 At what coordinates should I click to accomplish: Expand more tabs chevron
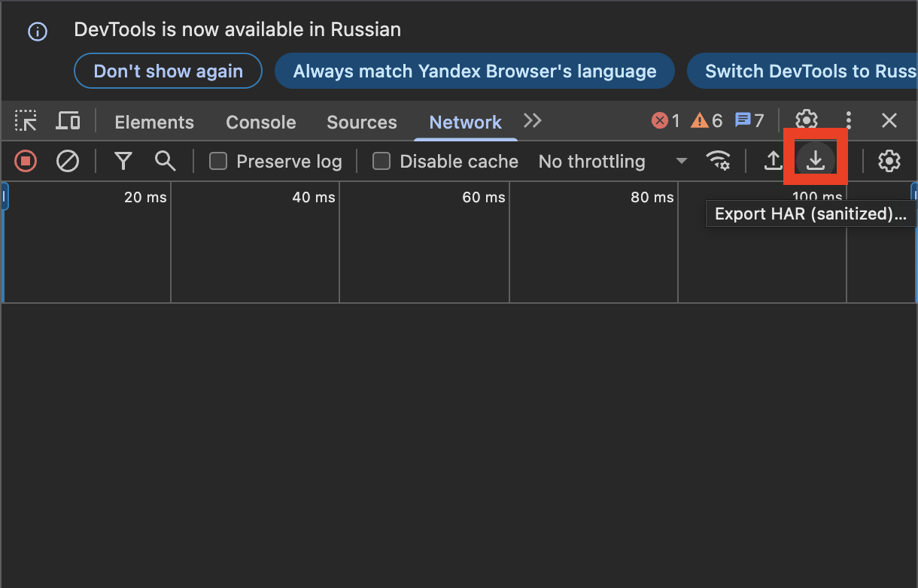click(533, 121)
